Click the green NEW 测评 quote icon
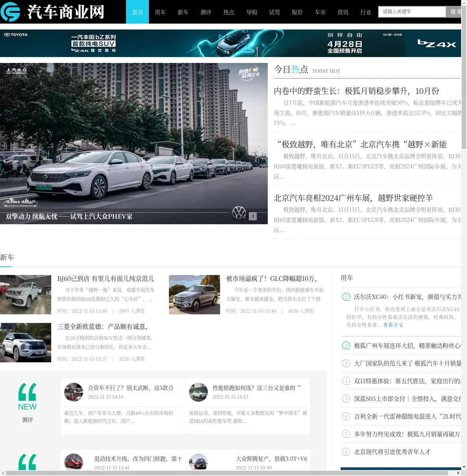The image size is (467, 476). coord(27,397)
